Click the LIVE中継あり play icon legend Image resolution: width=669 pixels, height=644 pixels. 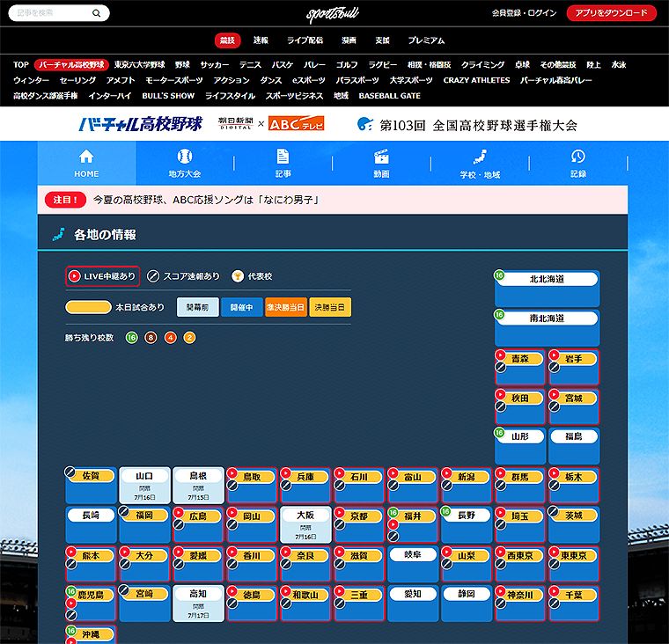coord(75,276)
